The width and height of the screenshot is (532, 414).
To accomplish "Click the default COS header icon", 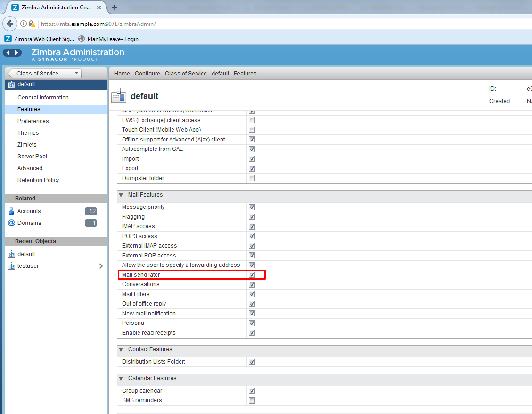I will (119, 95).
